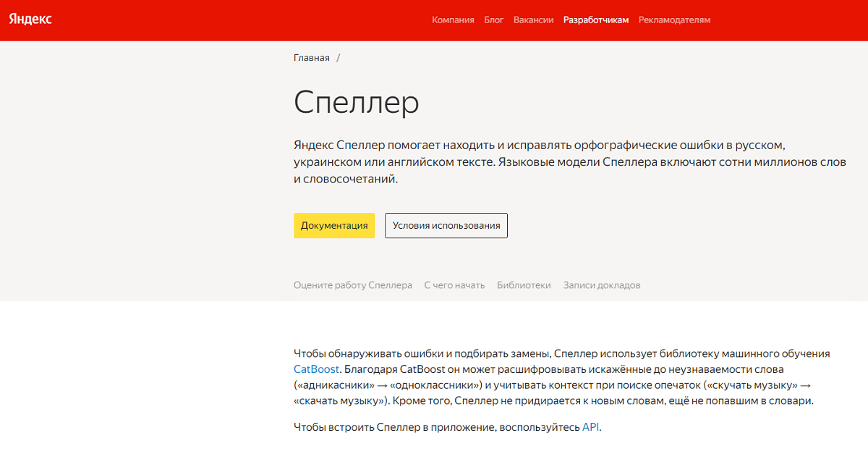Follow the CatBoost link
The image size is (868, 467).
tap(315, 369)
